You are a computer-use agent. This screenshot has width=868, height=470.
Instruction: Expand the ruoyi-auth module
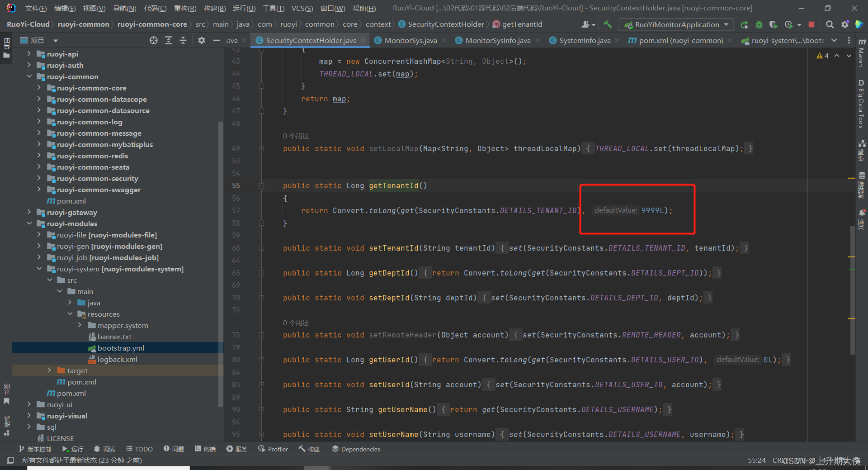click(x=29, y=65)
